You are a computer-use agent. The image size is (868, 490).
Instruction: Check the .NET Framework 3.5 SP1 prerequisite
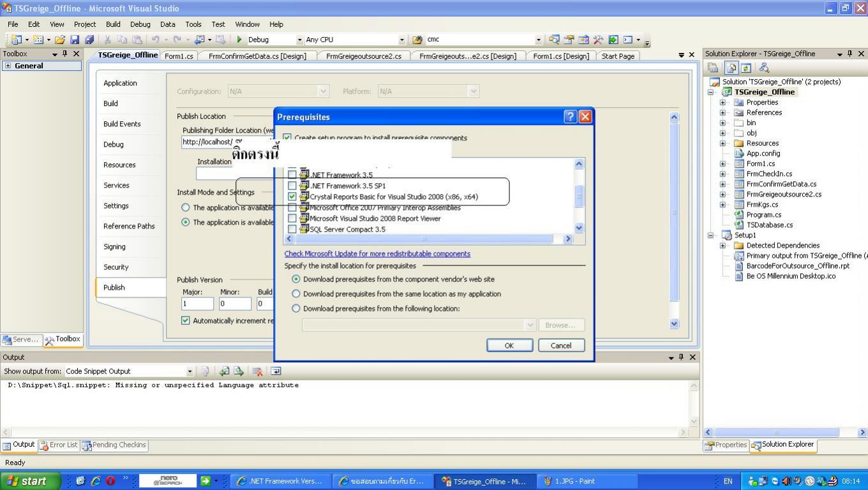(x=292, y=186)
